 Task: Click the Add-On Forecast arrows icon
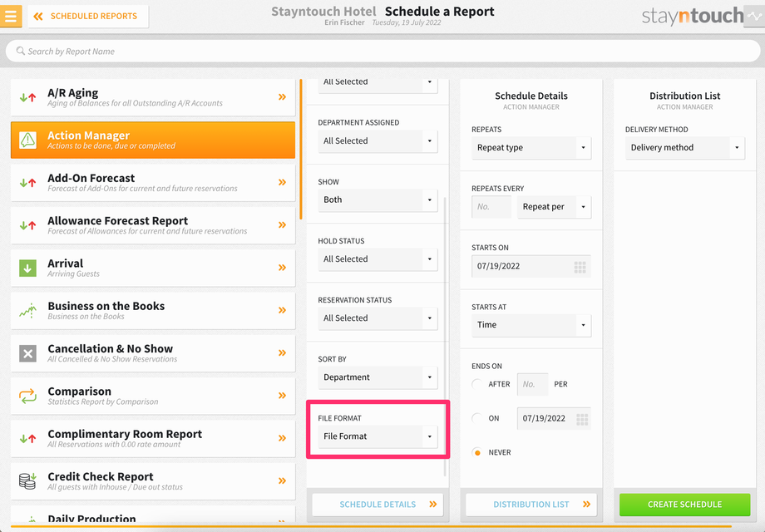(x=27, y=183)
